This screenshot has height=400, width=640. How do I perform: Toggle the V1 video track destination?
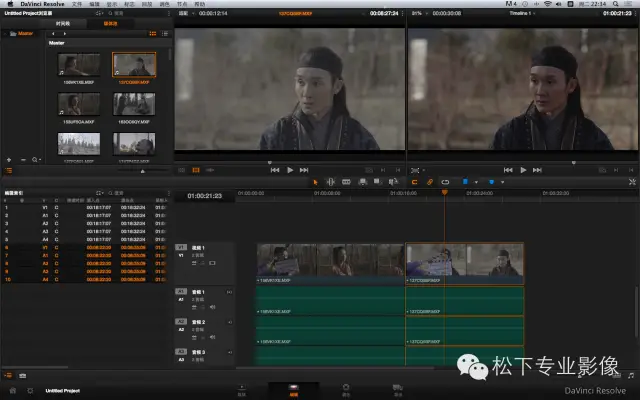click(x=181, y=247)
